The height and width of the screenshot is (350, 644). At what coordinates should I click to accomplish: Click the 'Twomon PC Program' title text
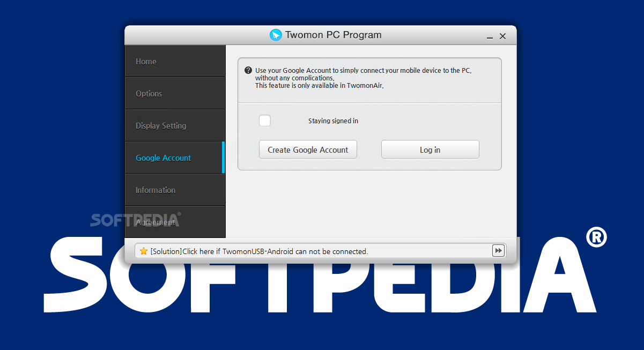[x=334, y=35]
